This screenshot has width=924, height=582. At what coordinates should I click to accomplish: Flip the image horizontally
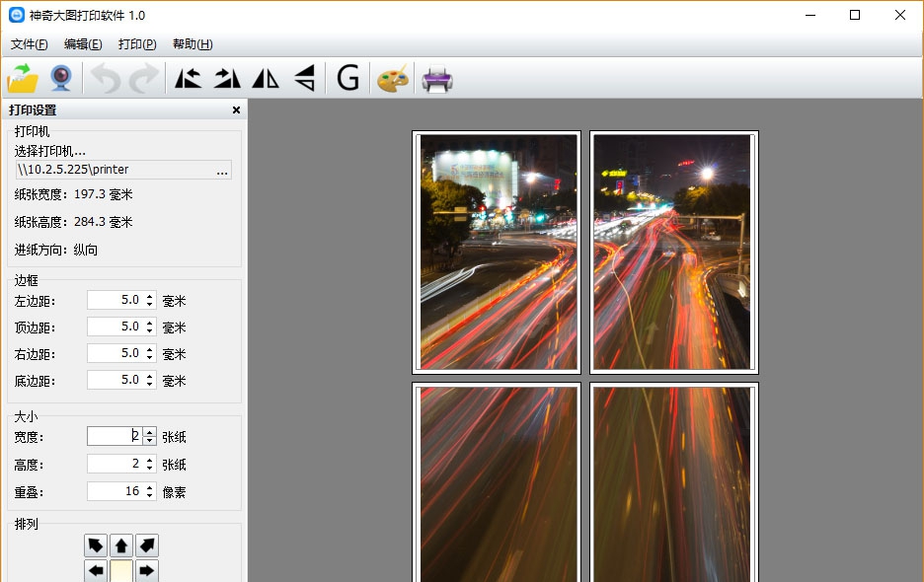266,78
